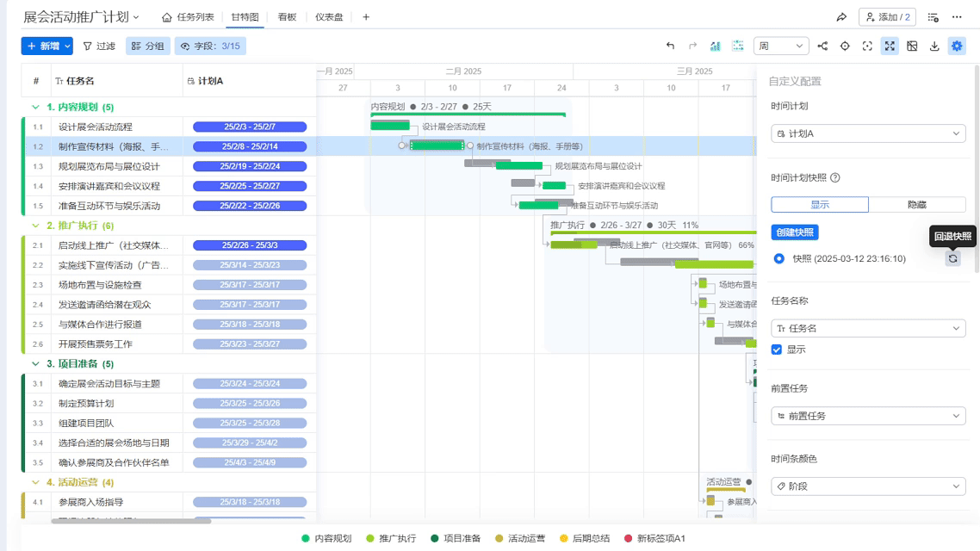Open the 计划A time plan dropdown
Viewport: 980px width, 551px height.
point(867,133)
